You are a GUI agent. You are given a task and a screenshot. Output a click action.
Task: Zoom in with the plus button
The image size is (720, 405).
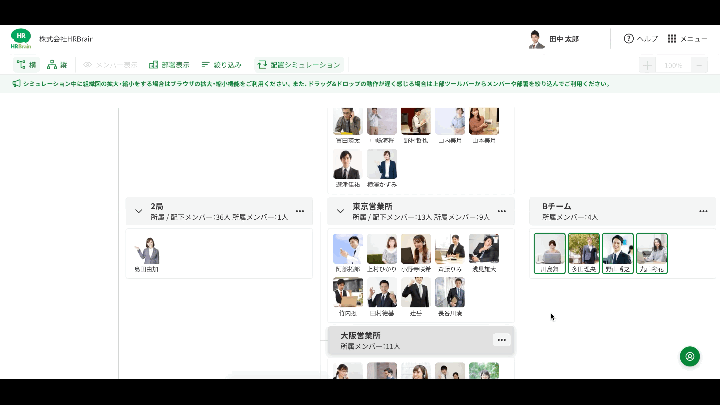[x=647, y=65]
